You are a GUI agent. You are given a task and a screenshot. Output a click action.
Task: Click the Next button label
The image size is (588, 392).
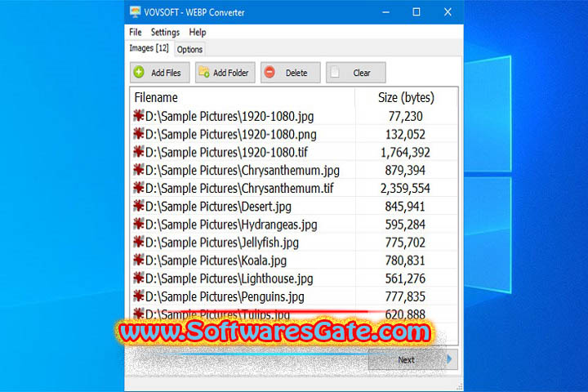pos(406,359)
